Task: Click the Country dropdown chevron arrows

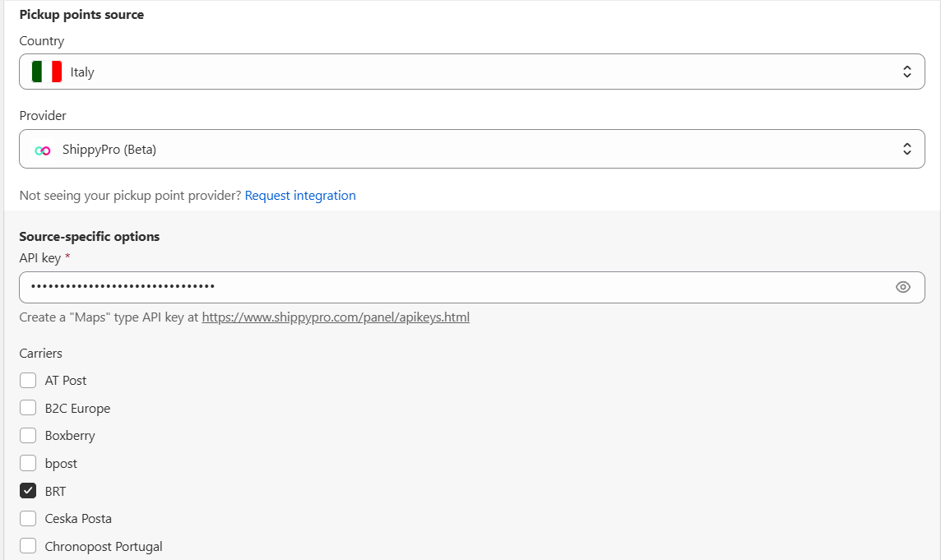Action: pyautogui.click(x=906, y=72)
